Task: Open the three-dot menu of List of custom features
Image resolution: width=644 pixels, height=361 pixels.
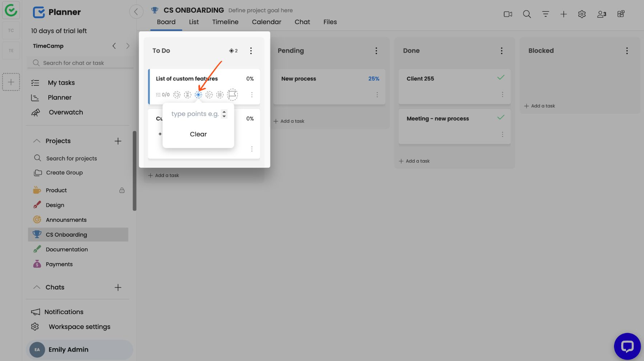Action: pos(252,95)
